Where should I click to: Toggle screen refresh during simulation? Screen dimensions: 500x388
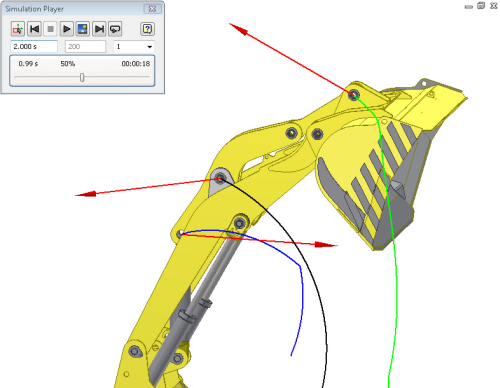click(x=83, y=29)
